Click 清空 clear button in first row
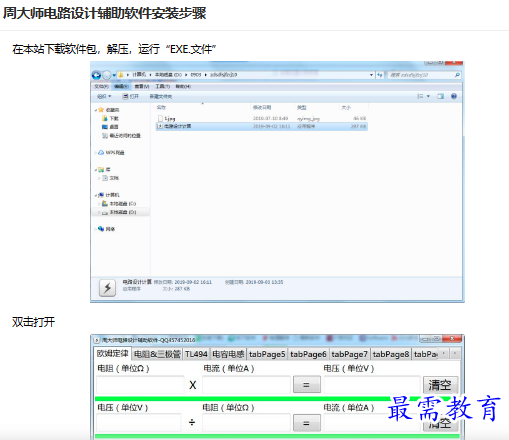This screenshot has width=509, height=440. point(440,385)
